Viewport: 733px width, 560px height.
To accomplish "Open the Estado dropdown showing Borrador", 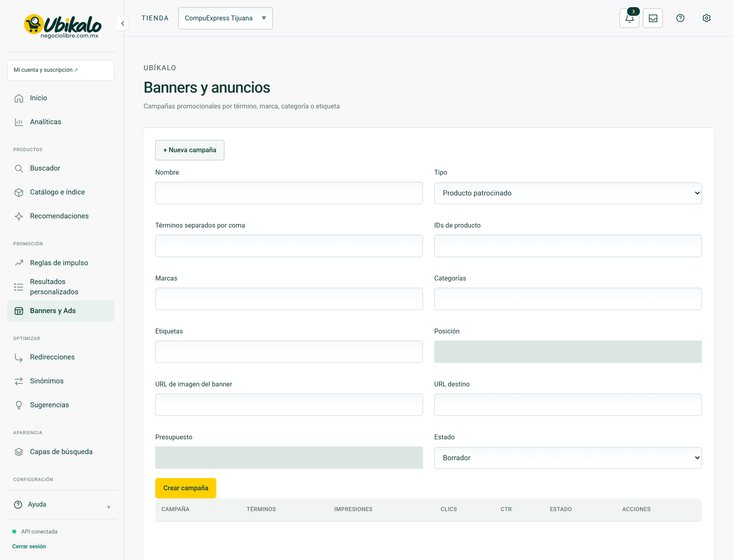I will click(568, 458).
